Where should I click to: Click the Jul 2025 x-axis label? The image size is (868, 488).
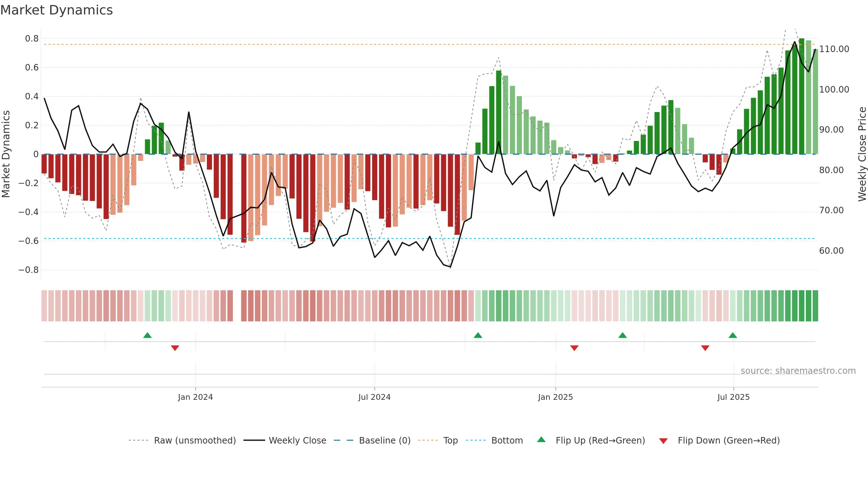coord(733,397)
